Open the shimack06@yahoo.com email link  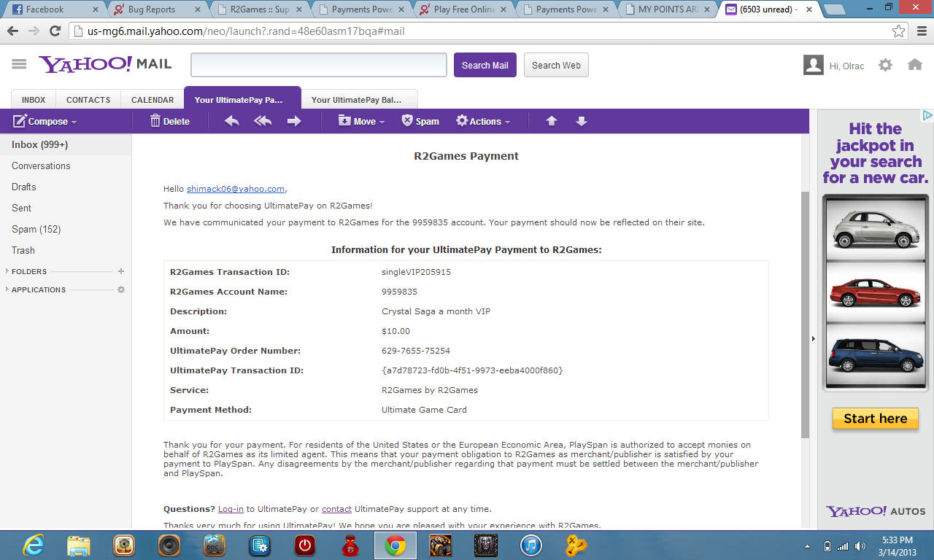click(235, 189)
